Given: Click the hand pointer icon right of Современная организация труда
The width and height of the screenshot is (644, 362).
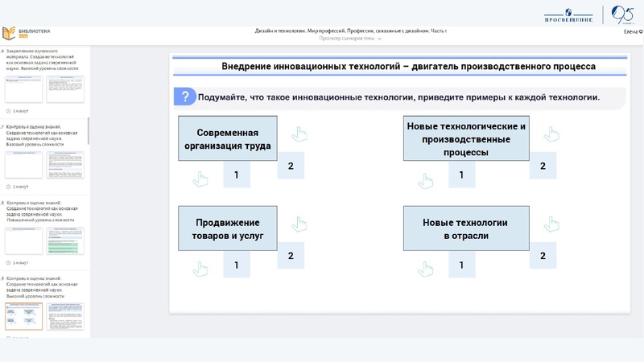Looking at the screenshot, I should coord(299,134).
